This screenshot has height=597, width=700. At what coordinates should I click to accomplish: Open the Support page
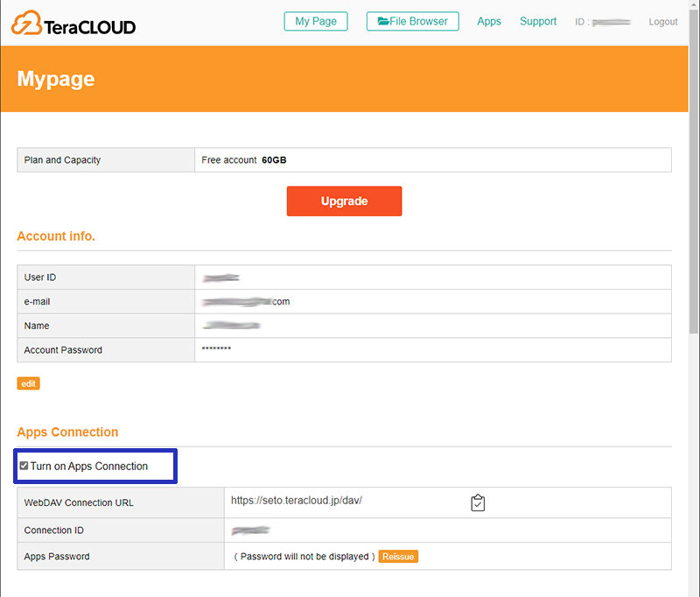click(538, 21)
